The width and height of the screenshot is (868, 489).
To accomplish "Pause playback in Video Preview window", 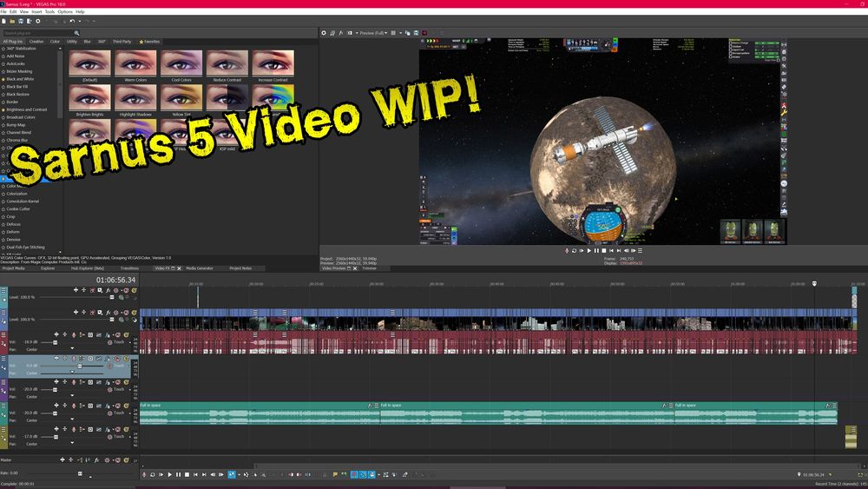I will pos(596,251).
